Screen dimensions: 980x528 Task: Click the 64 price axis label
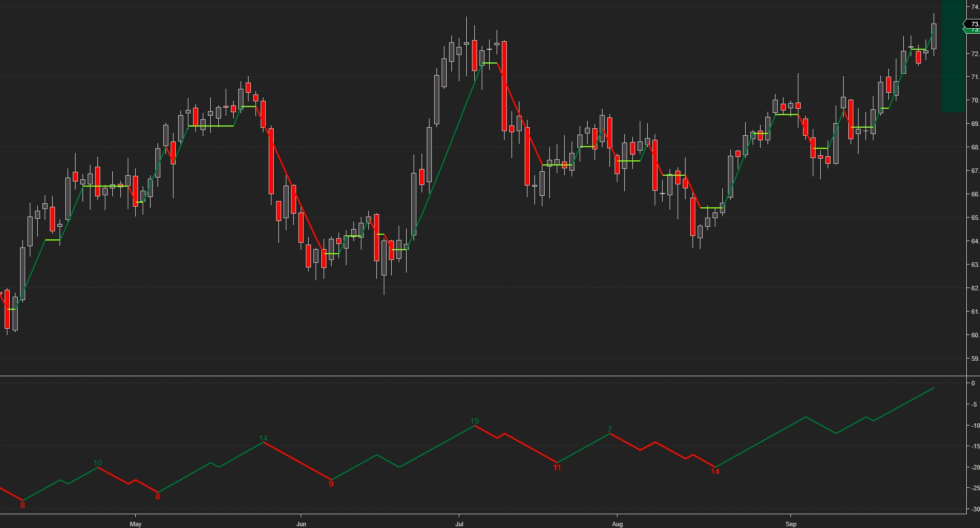coord(974,241)
